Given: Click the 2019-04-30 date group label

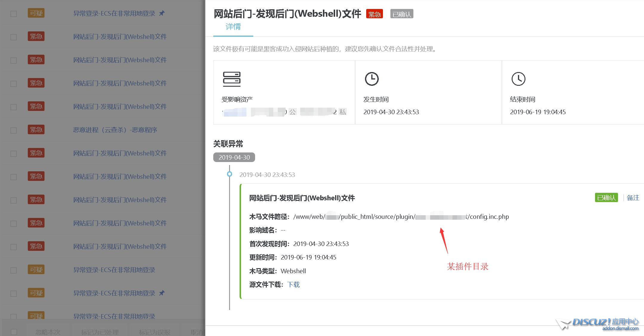Looking at the screenshot, I should [x=234, y=157].
